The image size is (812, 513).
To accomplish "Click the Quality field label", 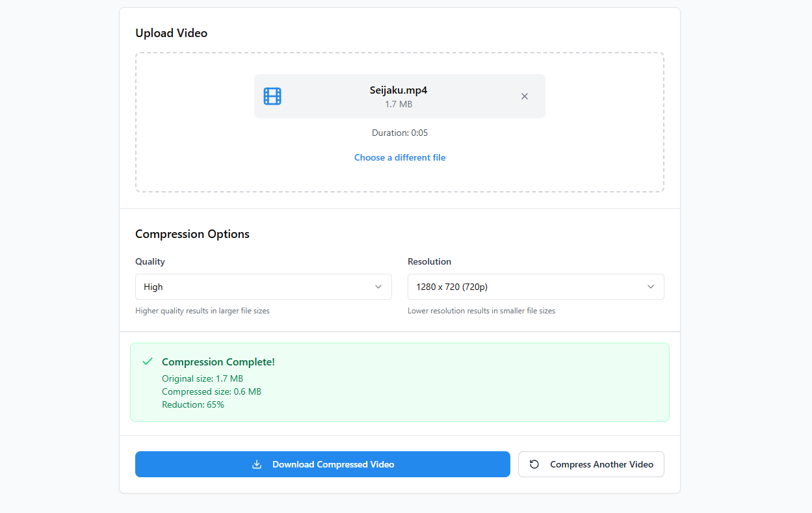I will 150,261.
